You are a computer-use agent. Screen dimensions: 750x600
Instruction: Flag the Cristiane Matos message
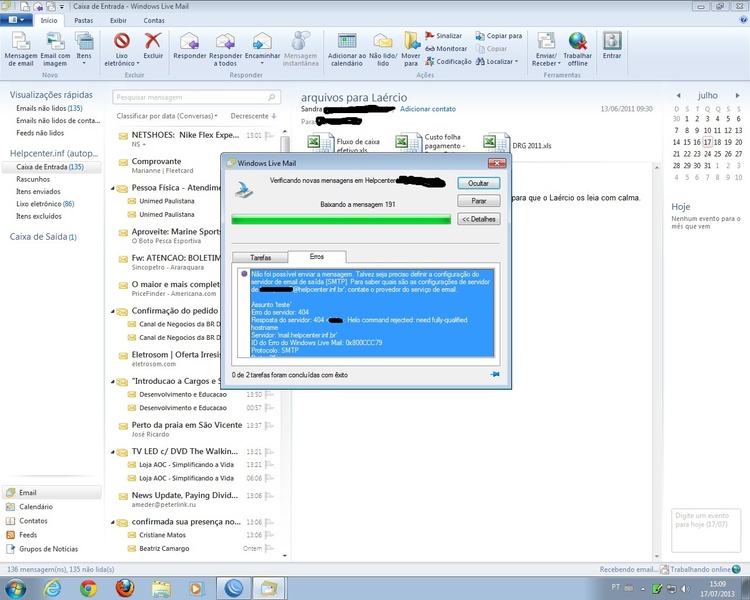pos(269,535)
